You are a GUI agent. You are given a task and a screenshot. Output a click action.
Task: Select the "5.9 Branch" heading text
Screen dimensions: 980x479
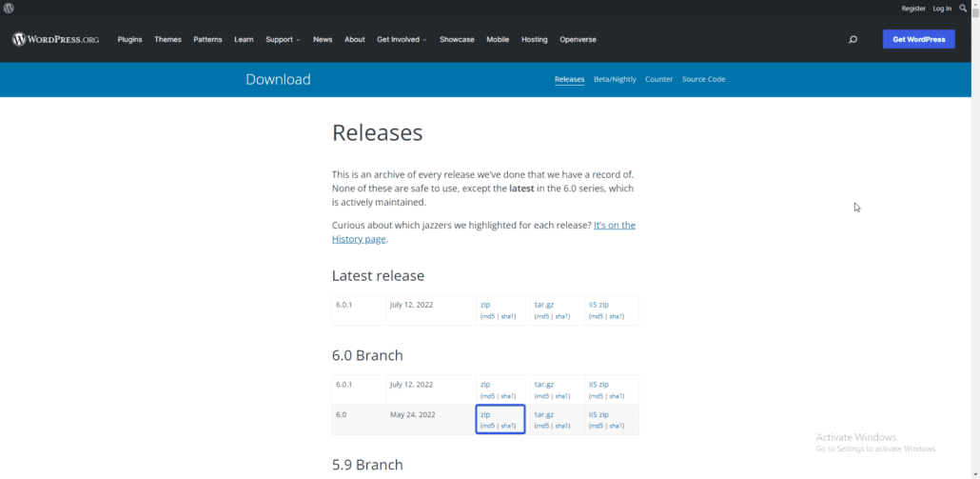click(367, 465)
